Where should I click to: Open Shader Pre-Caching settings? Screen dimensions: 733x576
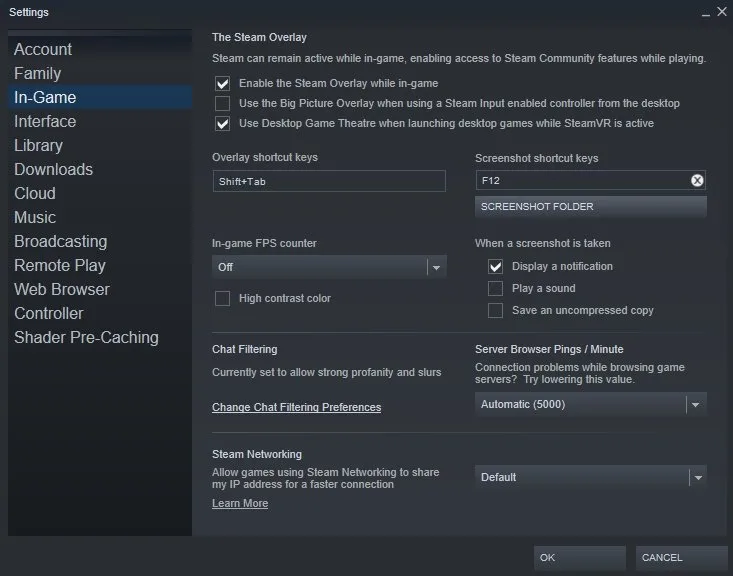point(100,337)
